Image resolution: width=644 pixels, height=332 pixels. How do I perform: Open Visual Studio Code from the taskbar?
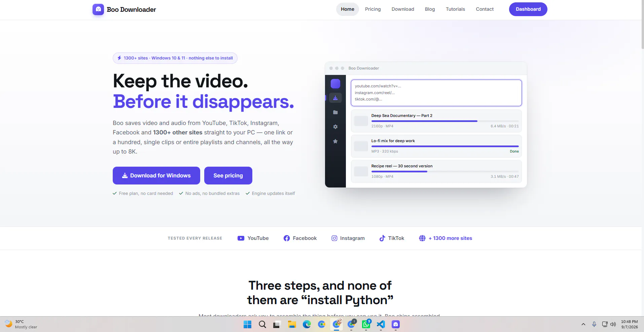point(381,324)
